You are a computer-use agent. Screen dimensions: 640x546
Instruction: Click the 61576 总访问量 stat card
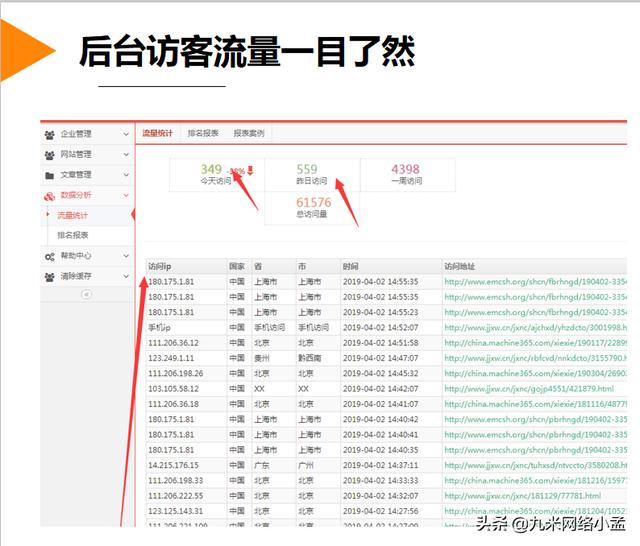312,208
